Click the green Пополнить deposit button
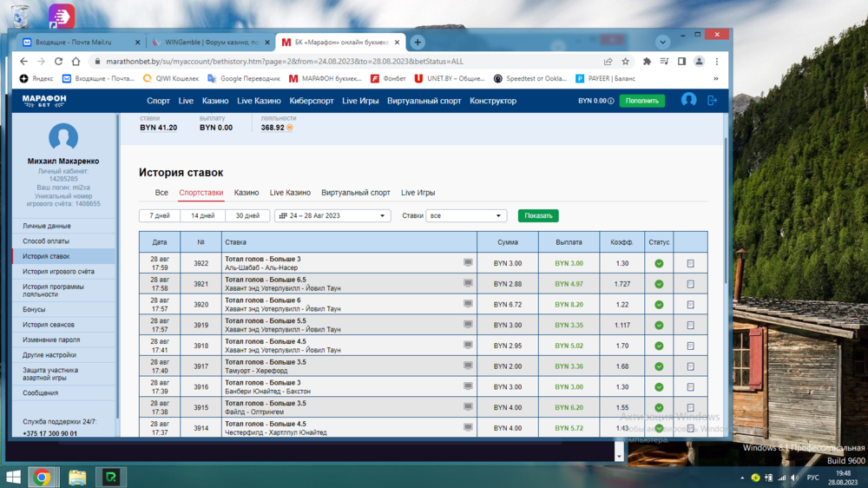Viewport: 868px width, 488px height. pos(641,101)
